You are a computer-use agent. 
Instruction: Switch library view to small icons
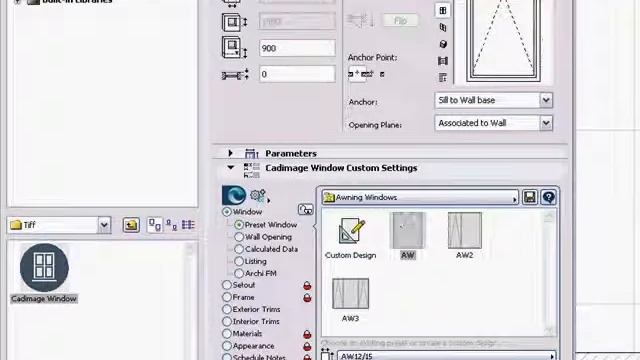171,225
